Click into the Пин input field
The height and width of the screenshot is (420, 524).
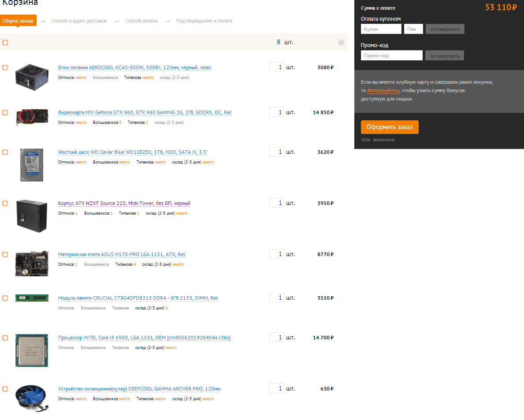[413, 29]
